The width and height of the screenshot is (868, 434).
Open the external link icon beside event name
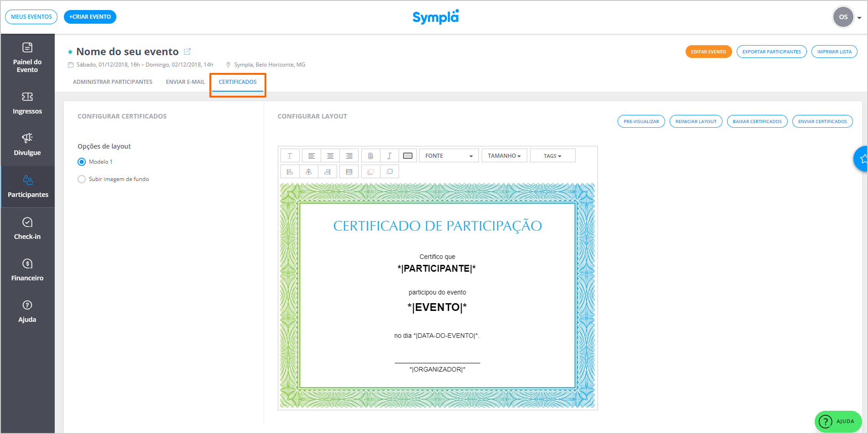(187, 52)
